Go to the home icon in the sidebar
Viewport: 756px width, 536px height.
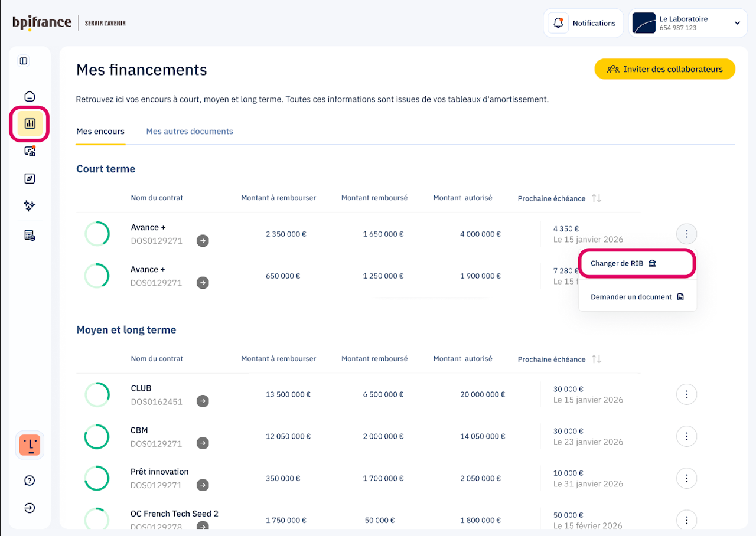[30, 96]
